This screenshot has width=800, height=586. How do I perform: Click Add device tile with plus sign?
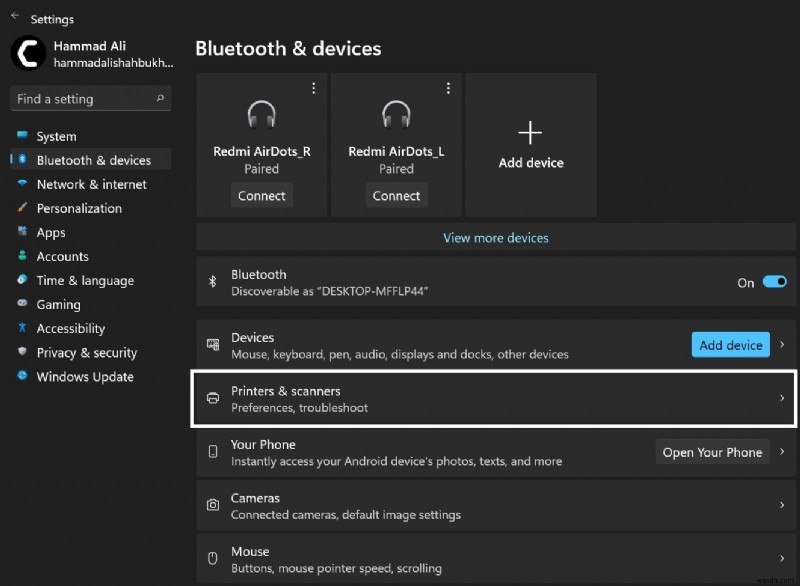pyautogui.click(x=530, y=144)
